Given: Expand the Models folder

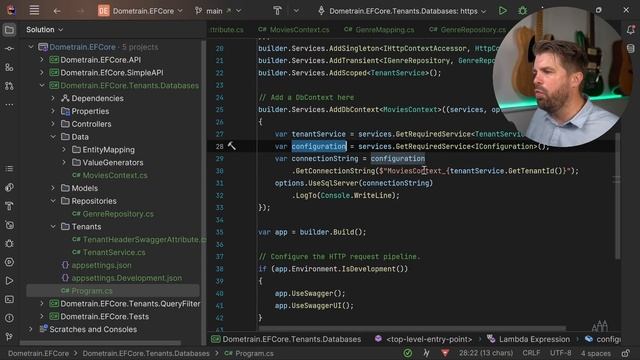Looking at the screenshot, I should (53, 188).
